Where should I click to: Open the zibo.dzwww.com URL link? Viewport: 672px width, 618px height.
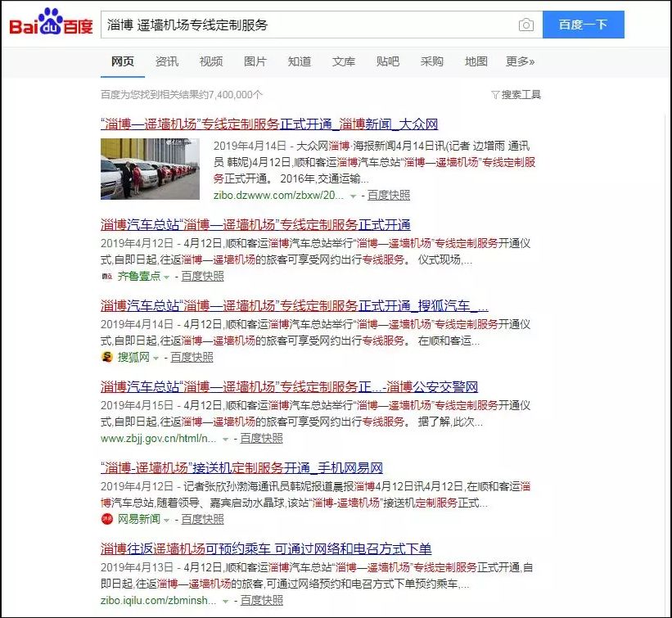tap(278, 196)
